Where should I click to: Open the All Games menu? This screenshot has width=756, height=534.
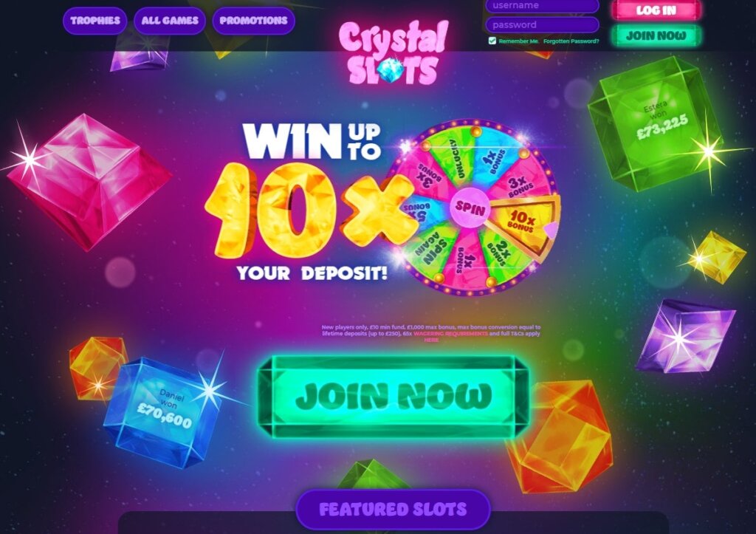(170, 21)
